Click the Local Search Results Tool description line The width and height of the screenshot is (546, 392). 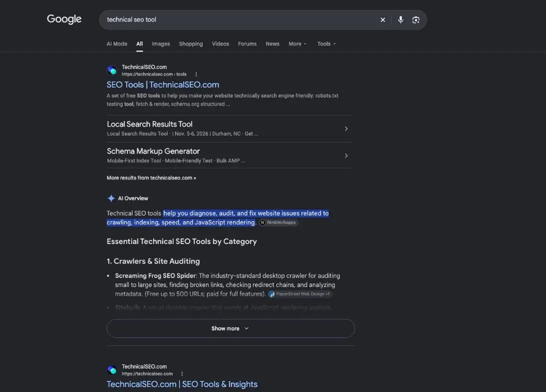pyautogui.click(x=183, y=133)
